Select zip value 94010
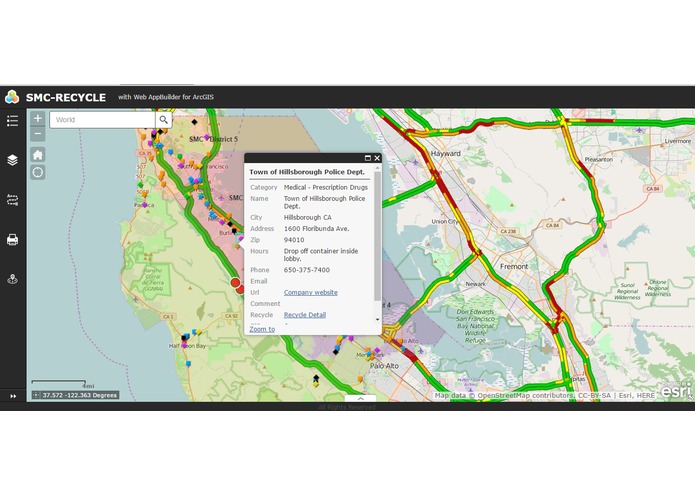Screen dimensions: 695x494 pyautogui.click(x=294, y=240)
